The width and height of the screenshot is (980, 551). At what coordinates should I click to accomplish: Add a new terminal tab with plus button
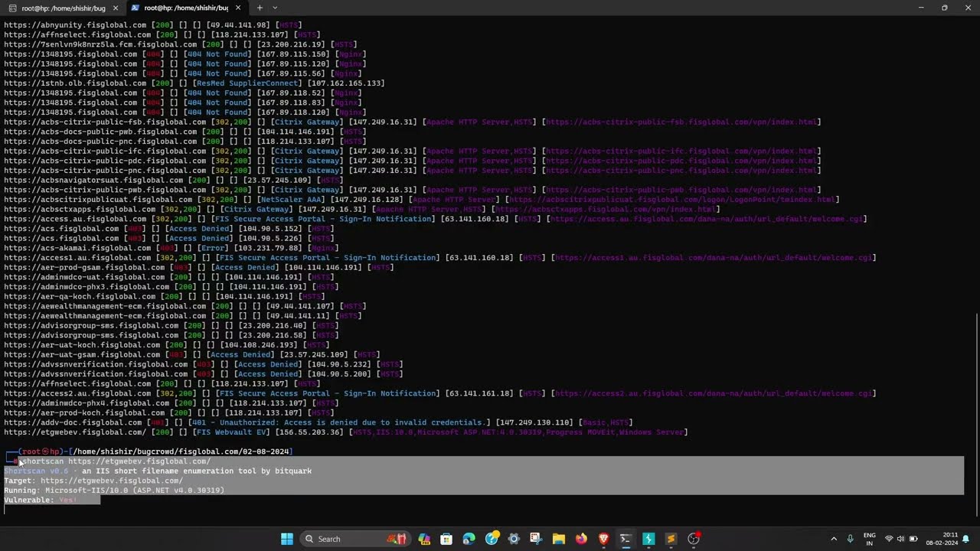(x=260, y=8)
